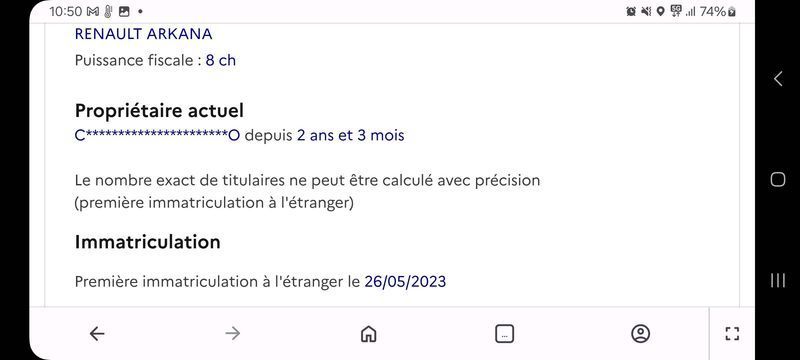Go back with the browser back arrow
Viewport: 800px width, 360px height.
(x=97, y=334)
